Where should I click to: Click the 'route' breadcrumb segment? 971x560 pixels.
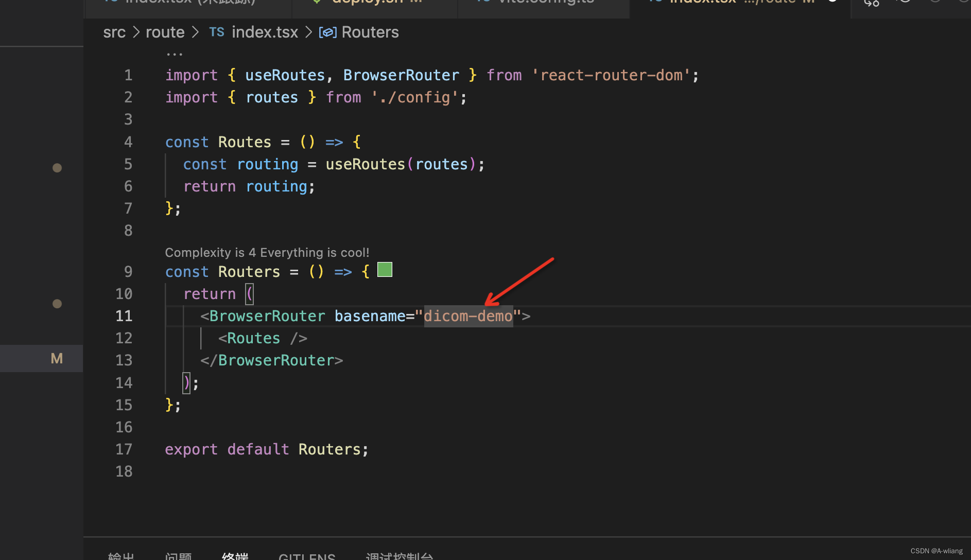coord(165,32)
